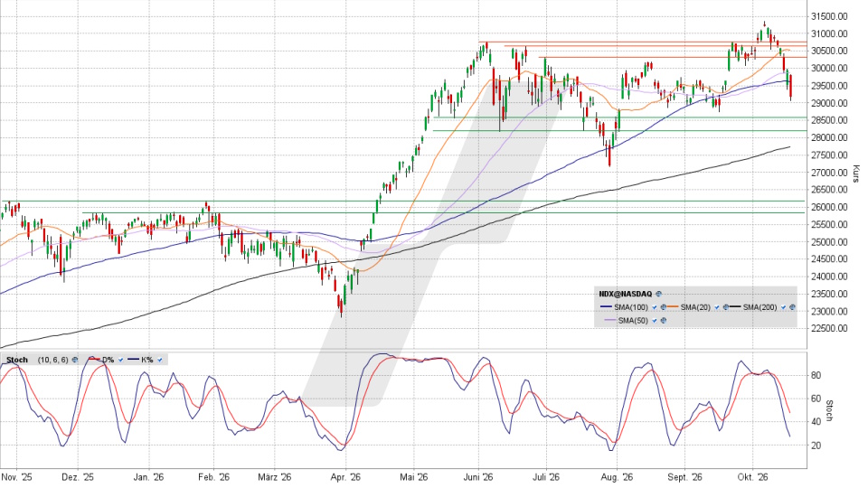The width and height of the screenshot is (868, 488).
Task: Click the red D% line swatch
Action: point(94,359)
